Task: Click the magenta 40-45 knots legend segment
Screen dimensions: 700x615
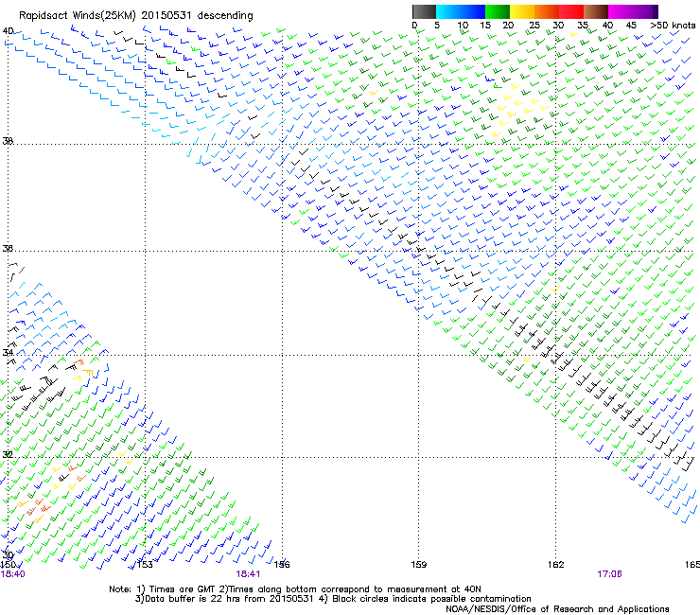Action: [x=621, y=11]
